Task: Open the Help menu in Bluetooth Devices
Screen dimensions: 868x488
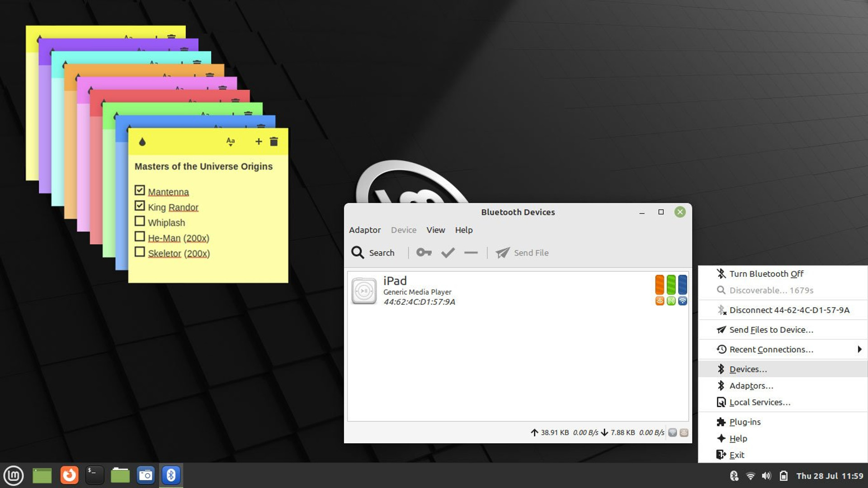Action: (463, 230)
